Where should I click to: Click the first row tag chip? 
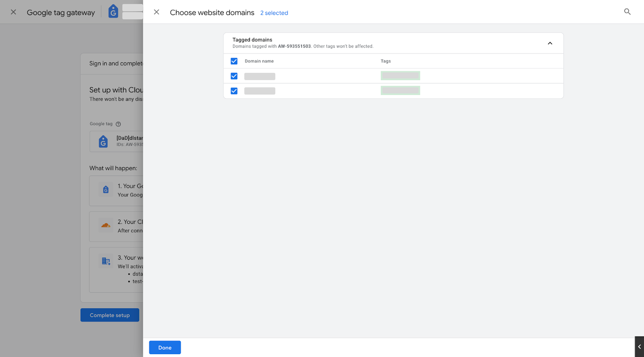400,76
